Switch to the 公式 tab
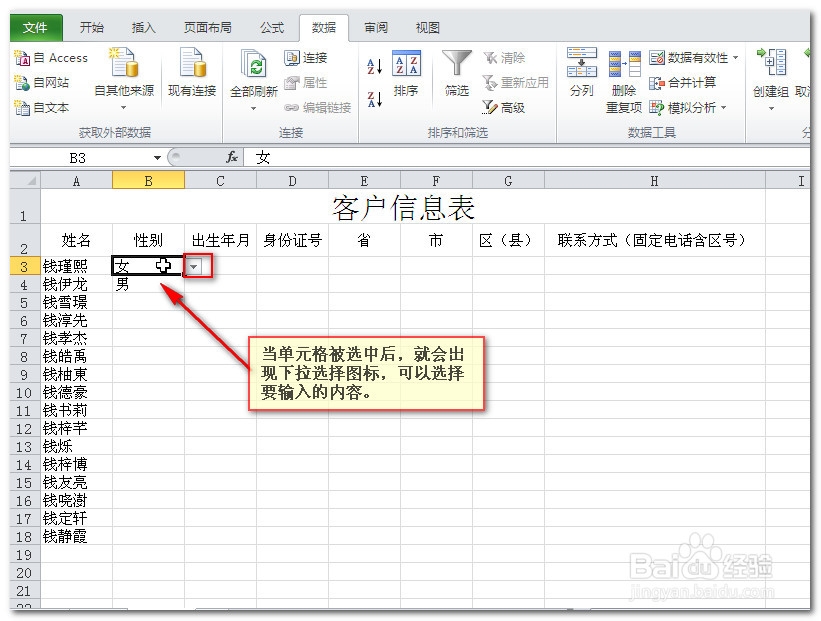The image size is (821, 621). 272,28
